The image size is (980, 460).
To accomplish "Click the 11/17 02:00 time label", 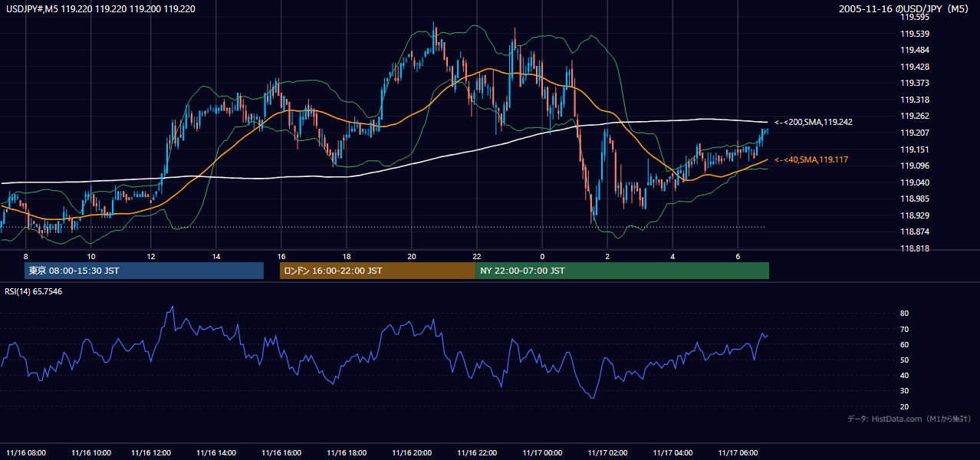I will tap(607, 452).
